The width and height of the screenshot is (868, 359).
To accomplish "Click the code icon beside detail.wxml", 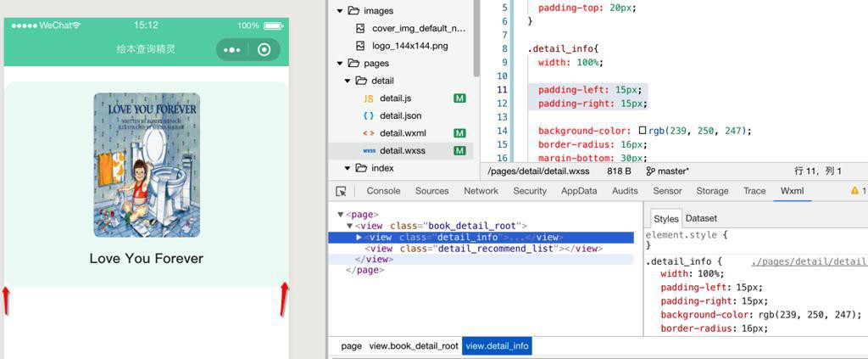I will [369, 133].
